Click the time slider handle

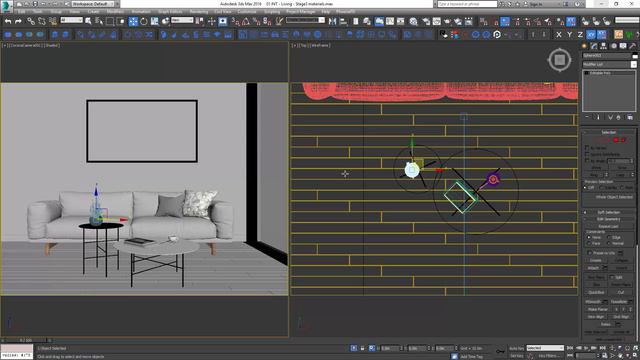[26, 340]
